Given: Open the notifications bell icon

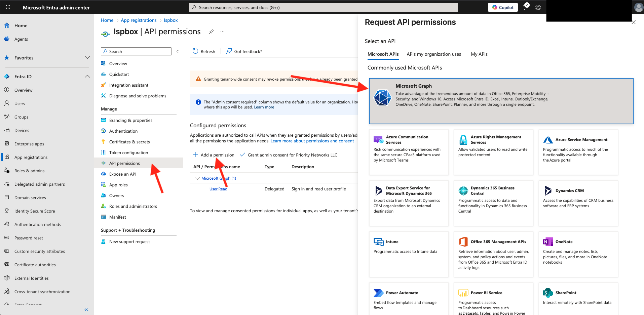Looking at the screenshot, I should point(525,7).
